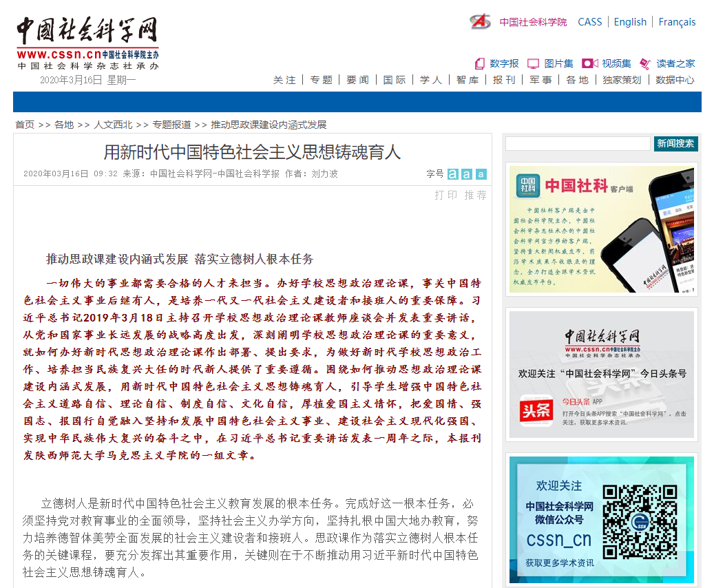Navigate to 首页 in the breadcrumb

[x=25, y=125]
